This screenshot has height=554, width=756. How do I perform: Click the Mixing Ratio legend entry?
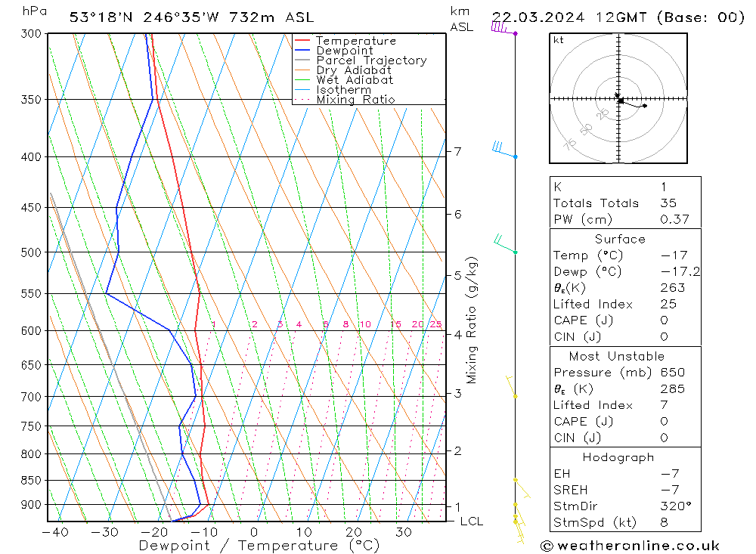point(345,99)
